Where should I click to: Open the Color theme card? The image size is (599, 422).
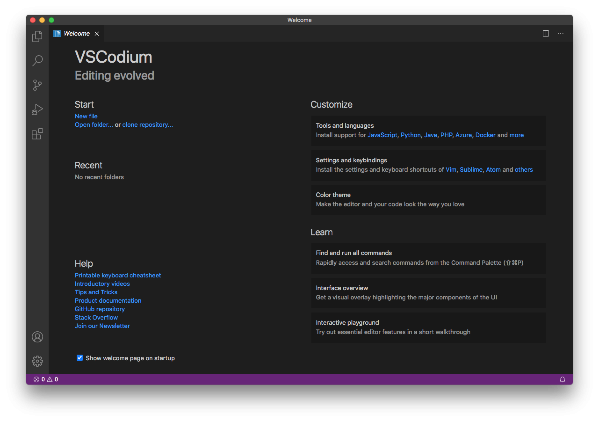click(x=428, y=200)
